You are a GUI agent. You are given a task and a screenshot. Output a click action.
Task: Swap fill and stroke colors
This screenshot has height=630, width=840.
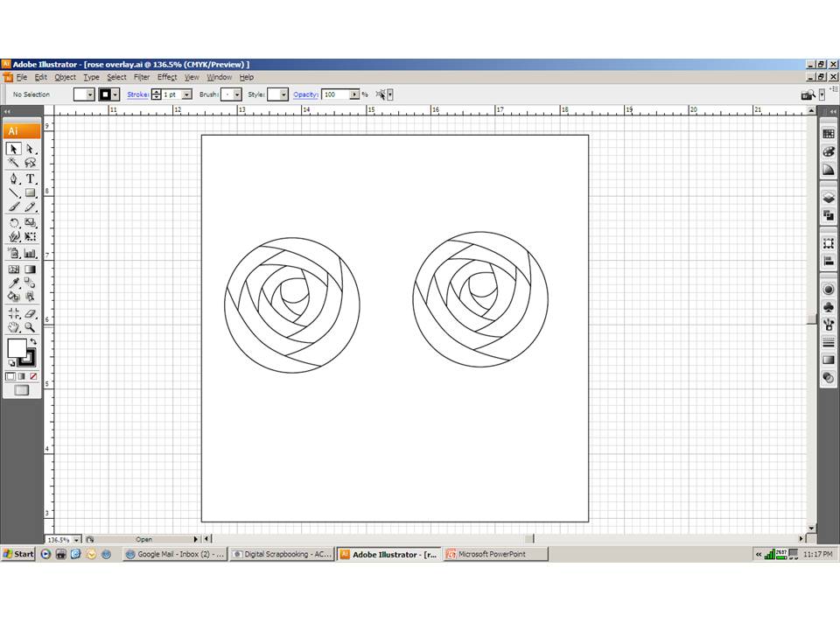point(33,341)
